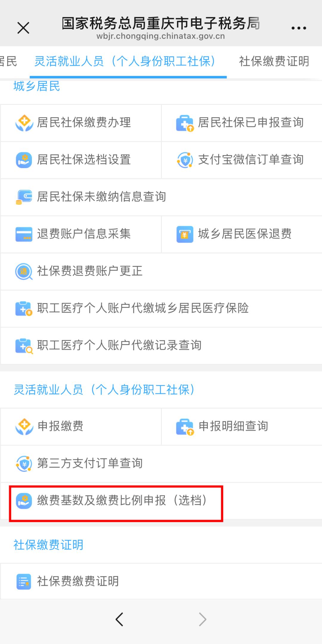Image resolution: width=322 pixels, height=644 pixels.
Task: Select the 灵活就业人员（个人身份职工社保） tab
Action: click(x=125, y=61)
